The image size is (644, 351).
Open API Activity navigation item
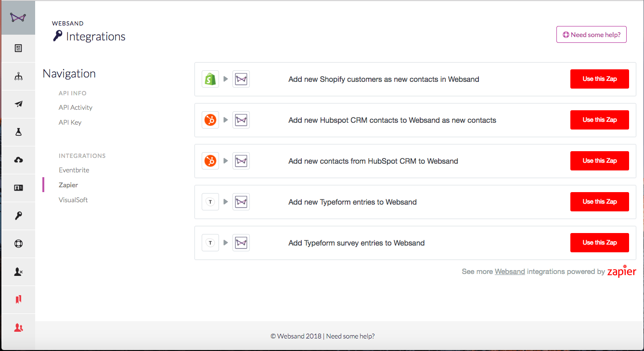(x=76, y=107)
